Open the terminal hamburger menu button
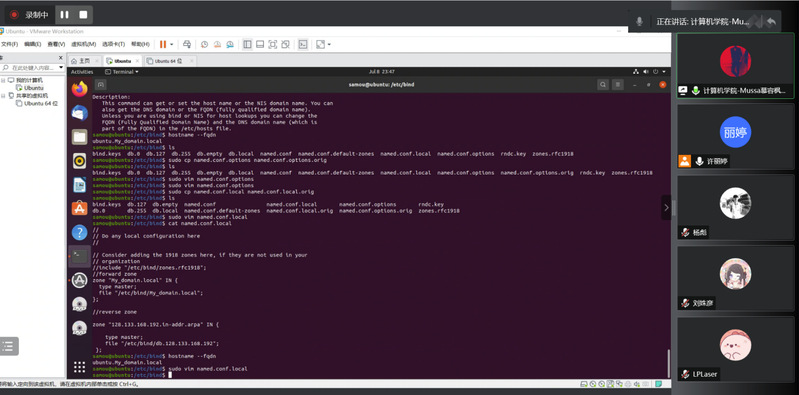 tap(618, 85)
